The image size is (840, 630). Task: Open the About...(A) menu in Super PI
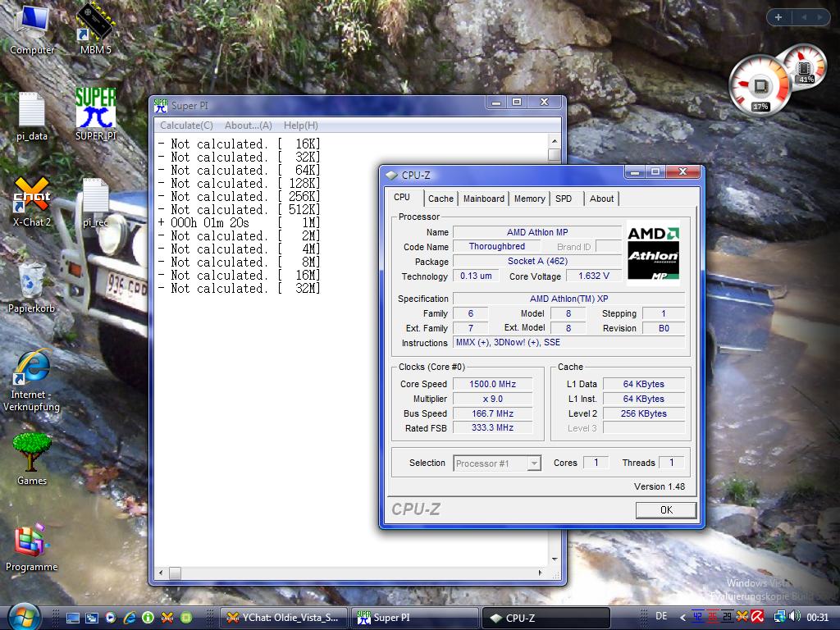tap(248, 126)
